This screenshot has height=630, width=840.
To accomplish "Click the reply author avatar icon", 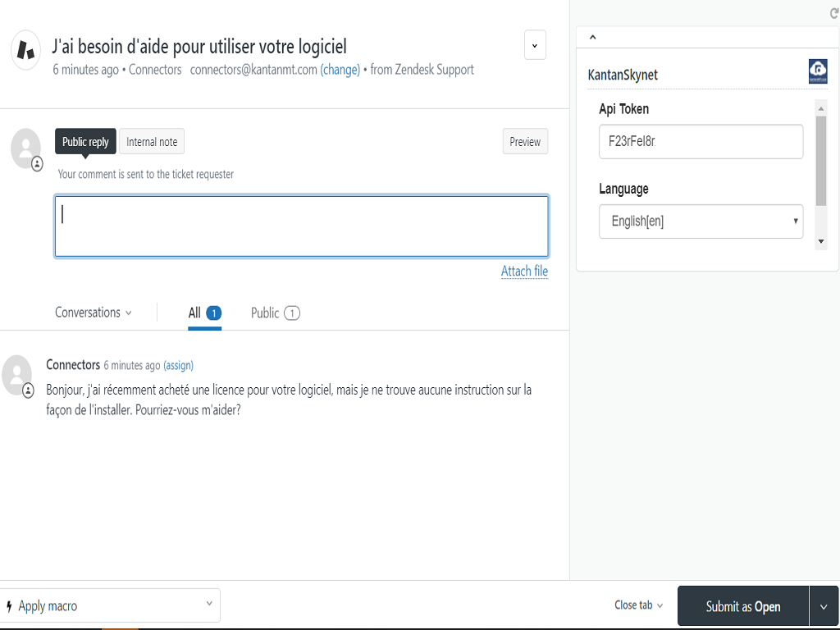I will (26, 148).
